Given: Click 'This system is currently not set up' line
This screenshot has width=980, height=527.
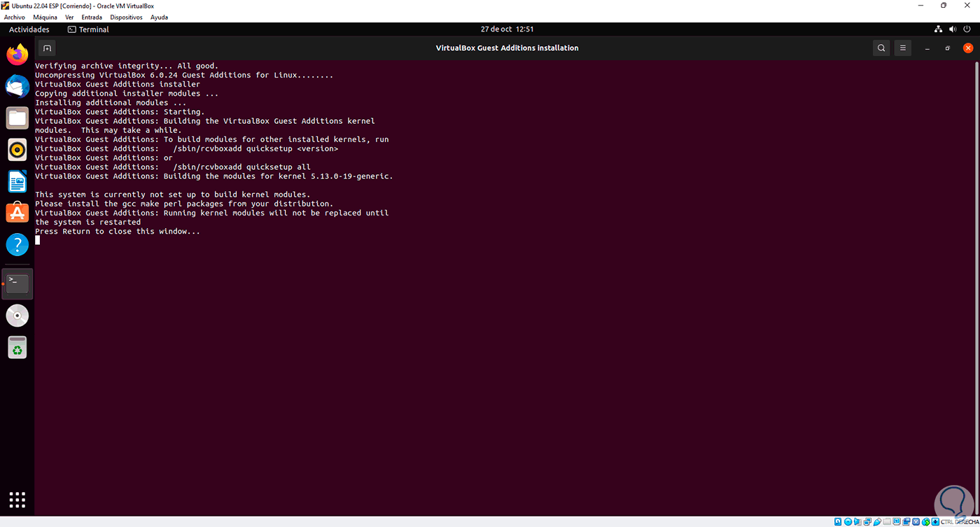Looking at the screenshot, I should (x=173, y=195).
